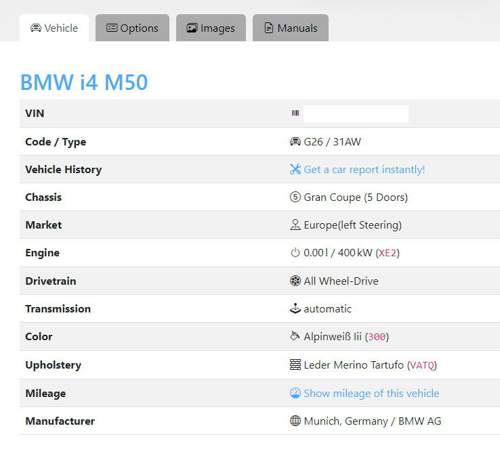
Task: Open Show mileage of this vehicle link
Action: [x=371, y=393]
